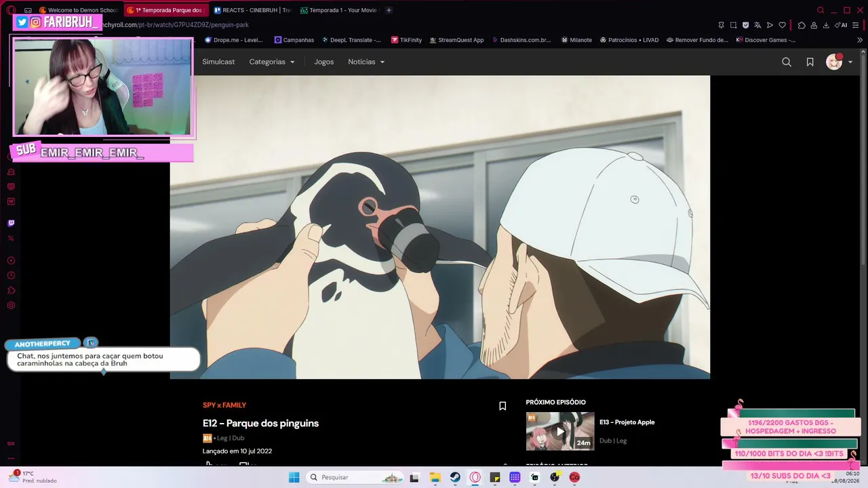Switch to the Welcome to Demon School tab
The image size is (868, 488).
coord(79,10)
